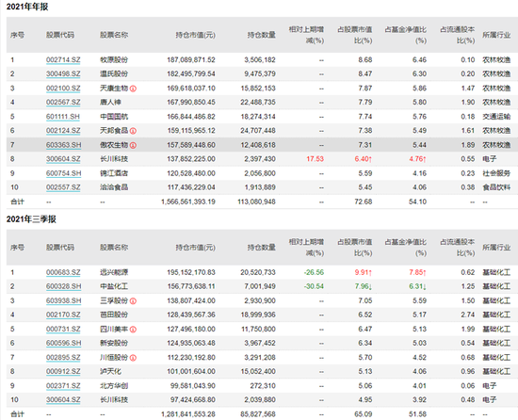Click net value ratio 51.58
Screen dimensions: 518x420
(x=417, y=414)
